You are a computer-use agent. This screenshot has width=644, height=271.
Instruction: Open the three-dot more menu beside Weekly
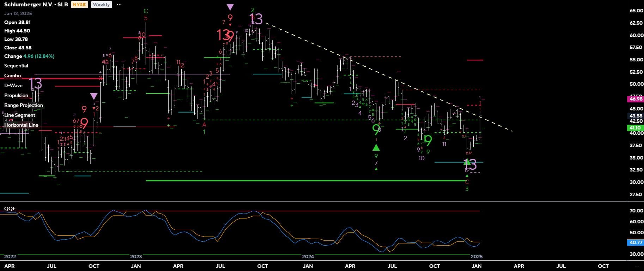(x=119, y=5)
